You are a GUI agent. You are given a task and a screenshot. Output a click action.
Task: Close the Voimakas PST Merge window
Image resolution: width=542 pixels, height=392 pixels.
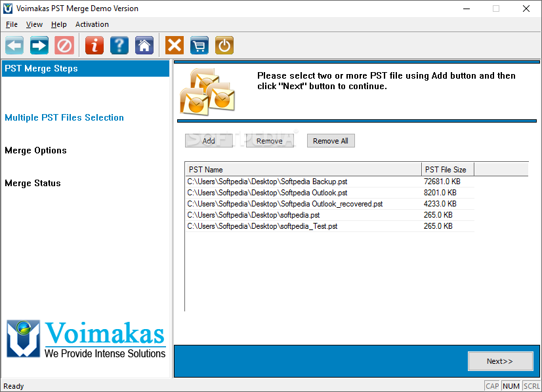526,9
